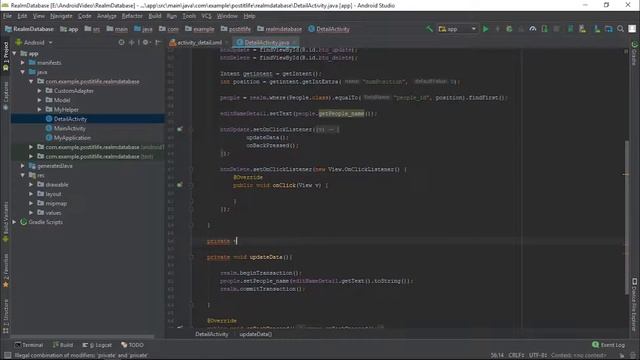
Task: Click the Apply Changes lightning icon
Action: click(497, 29)
